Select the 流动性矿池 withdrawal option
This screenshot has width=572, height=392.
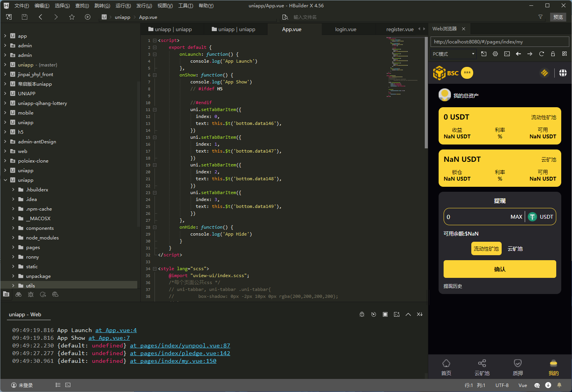pyautogui.click(x=486, y=249)
